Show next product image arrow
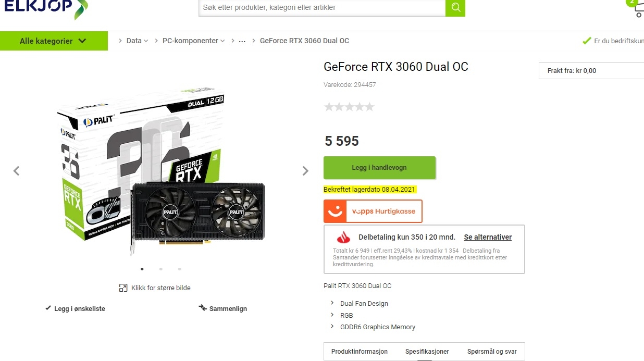The image size is (644, 361). [x=305, y=171]
